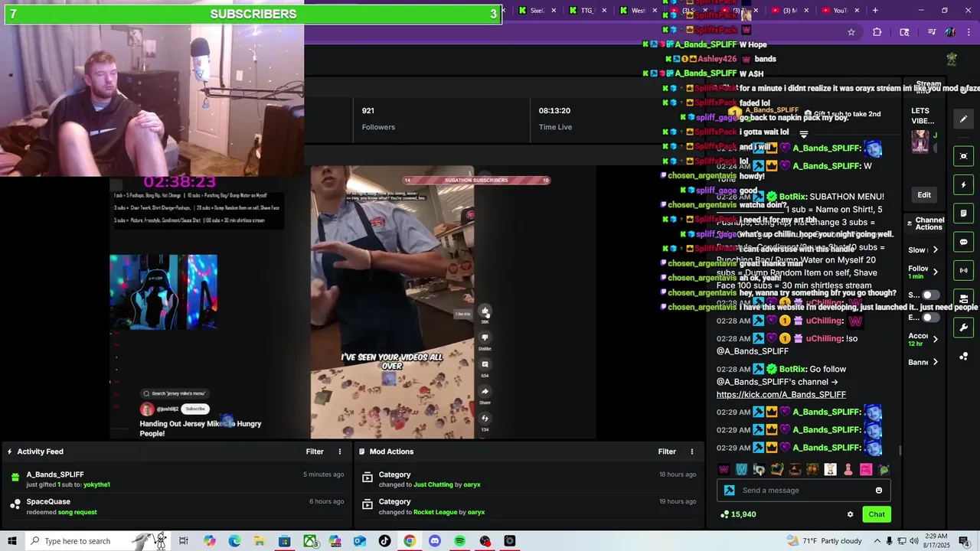The height and width of the screenshot is (551, 980).
Task: Open the note page icon in sidebar
Action: click(x=963, y=214)
